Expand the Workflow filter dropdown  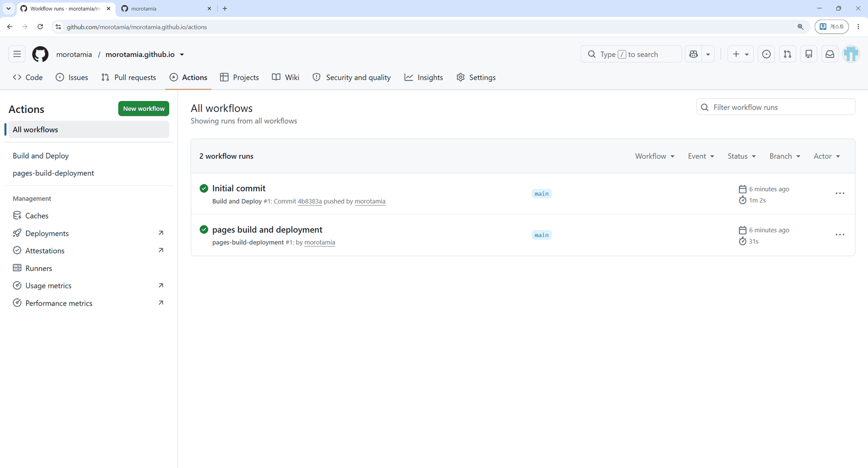coord(655,156)
